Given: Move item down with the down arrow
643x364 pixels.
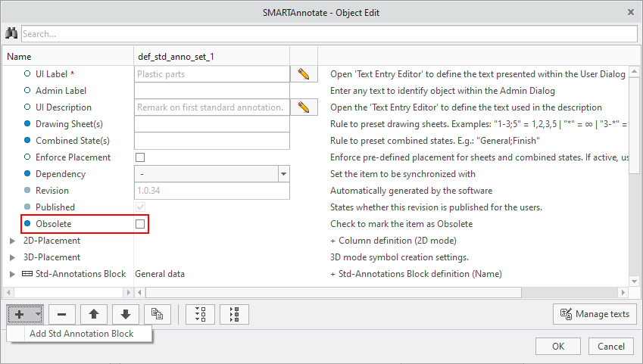Looking at the screenshot, I should (126, 314).
